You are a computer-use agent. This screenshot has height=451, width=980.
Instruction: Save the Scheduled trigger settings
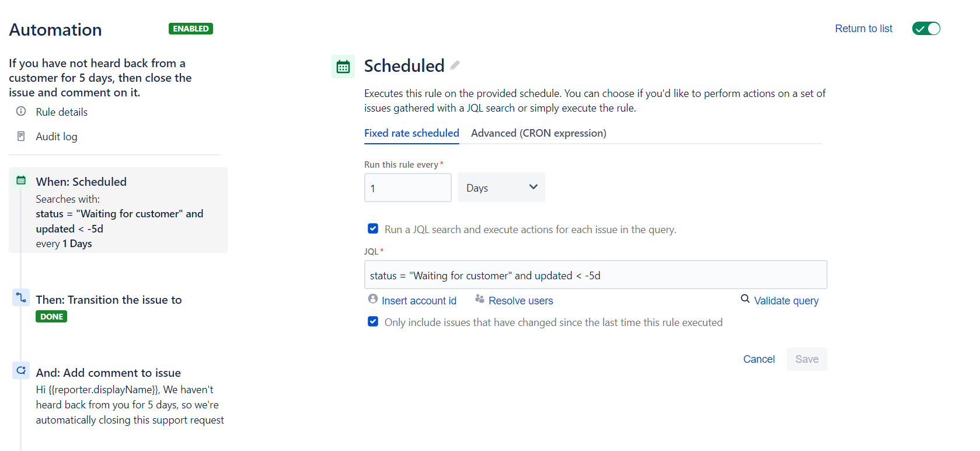tap(807, 359)
